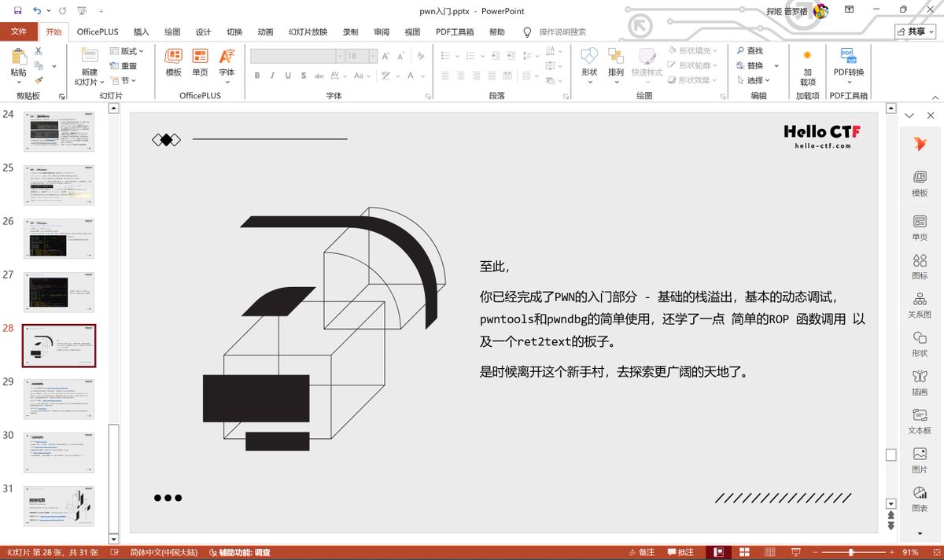944x560 pixels.
Task: Open sidebar 图表 charts panel
Action: (x=920, y=499)
